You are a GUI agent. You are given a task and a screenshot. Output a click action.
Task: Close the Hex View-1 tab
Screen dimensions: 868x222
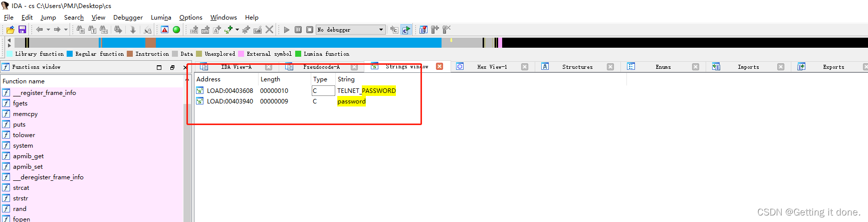525,67
